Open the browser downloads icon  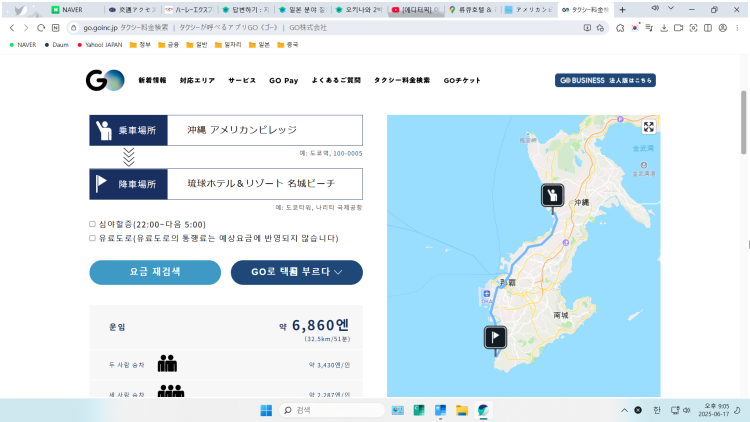[x=664, y=28]
